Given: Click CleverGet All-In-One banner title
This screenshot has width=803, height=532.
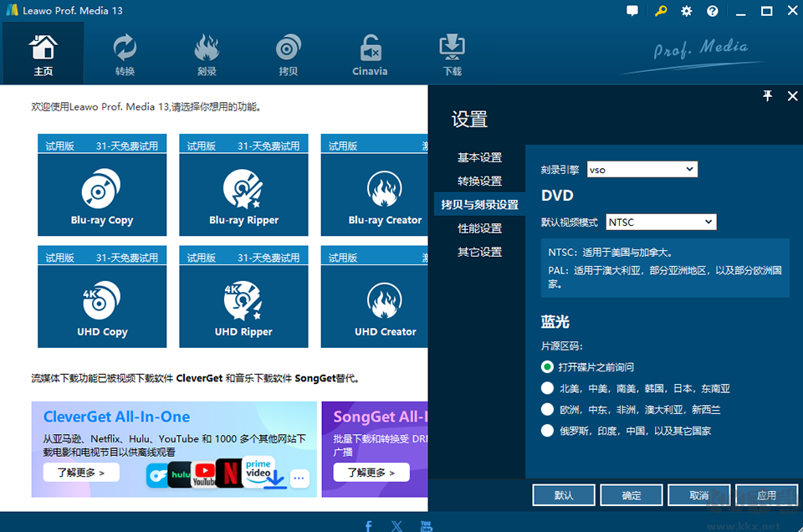Looking at the screenshot, I should pyautogui.click(x=117, y=417).
